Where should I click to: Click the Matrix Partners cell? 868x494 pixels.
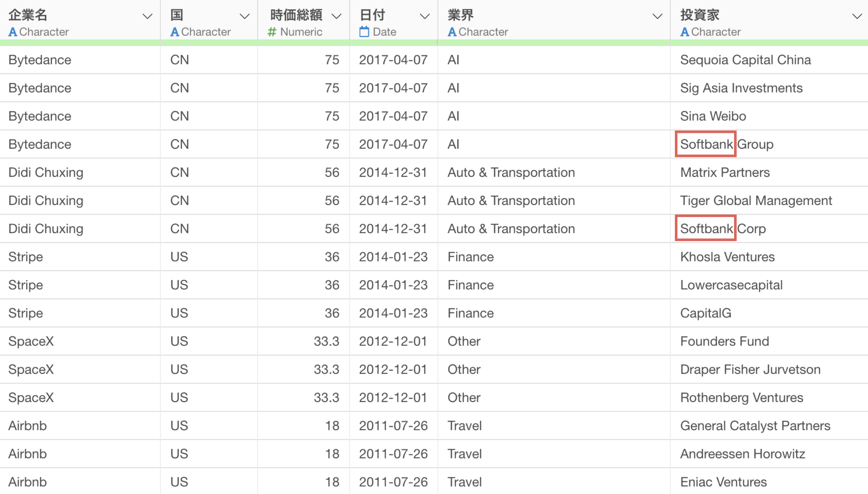click(x=769, y=172)
